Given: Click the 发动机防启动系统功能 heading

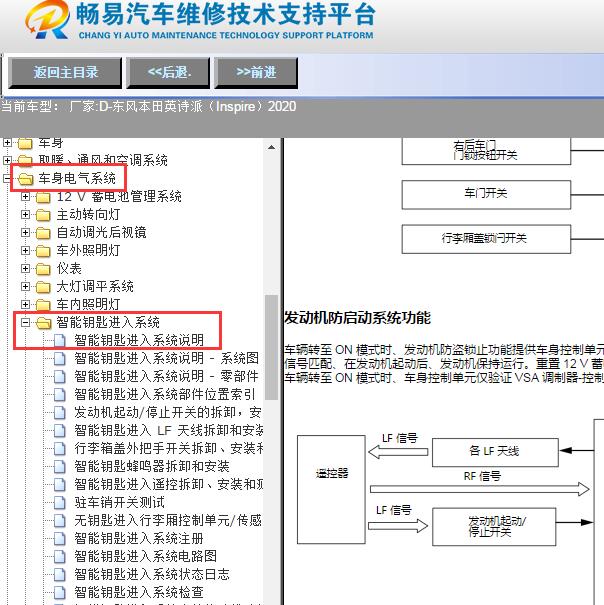Looking at the screenshot, I should pyautogui.click(x=357, y=318).
